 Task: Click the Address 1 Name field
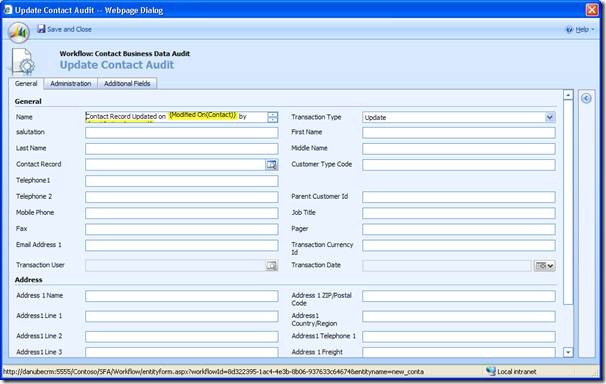tap(182, 296)
